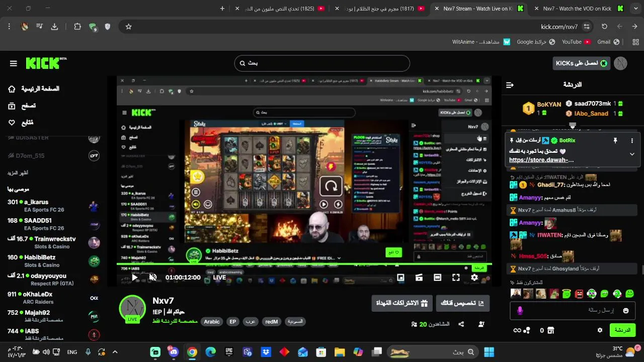Expand the gift leaderboard handle
The height and width of the screenshot is (362, 644).
point(573,125)
